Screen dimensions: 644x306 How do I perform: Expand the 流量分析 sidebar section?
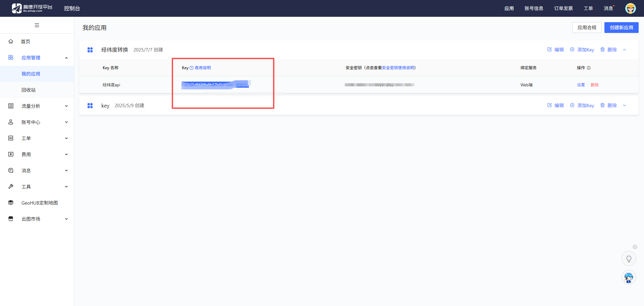[x=66, y=106]
